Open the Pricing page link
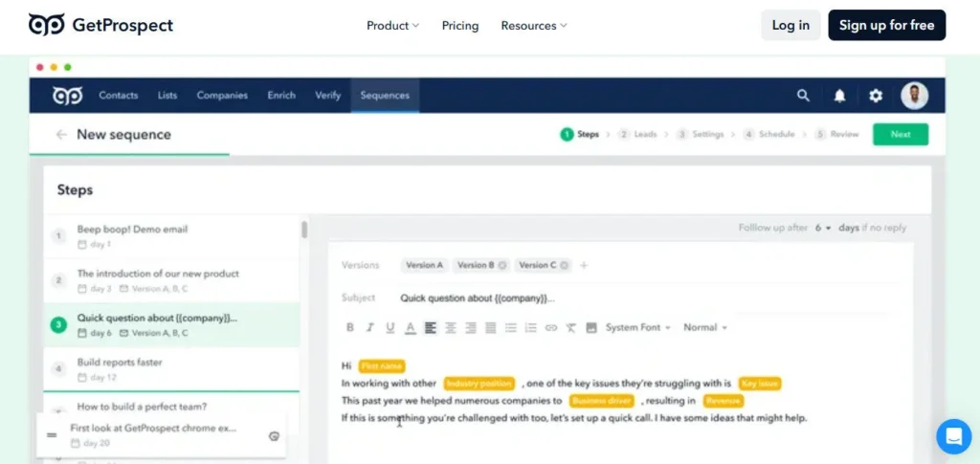 pyautogui.click(x=460, y=26)
